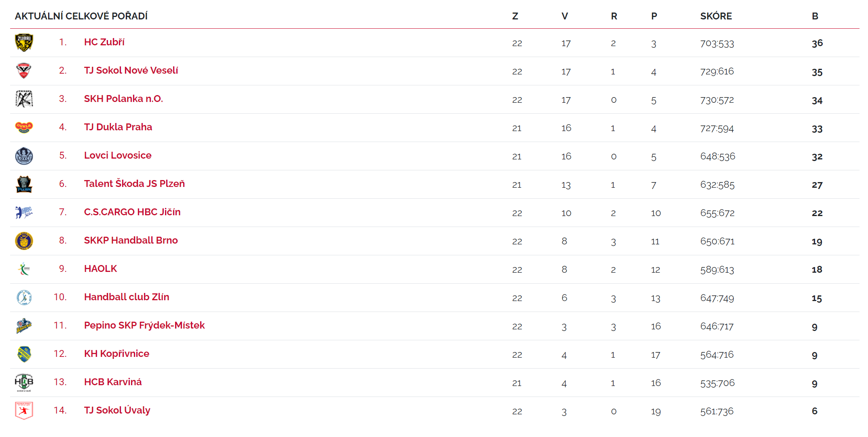Go to Handball club Zlín page

[x=126, y=297]
